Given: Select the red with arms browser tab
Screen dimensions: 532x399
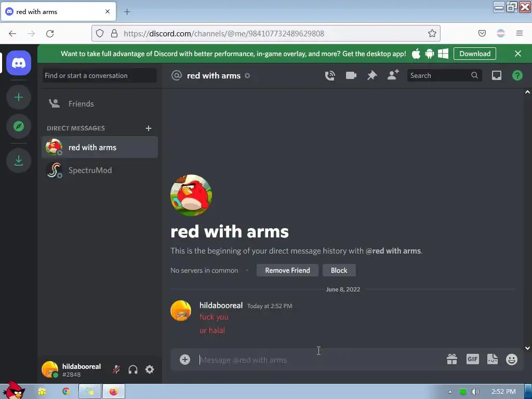Looking at the screenshot, I should click(58, 11).
